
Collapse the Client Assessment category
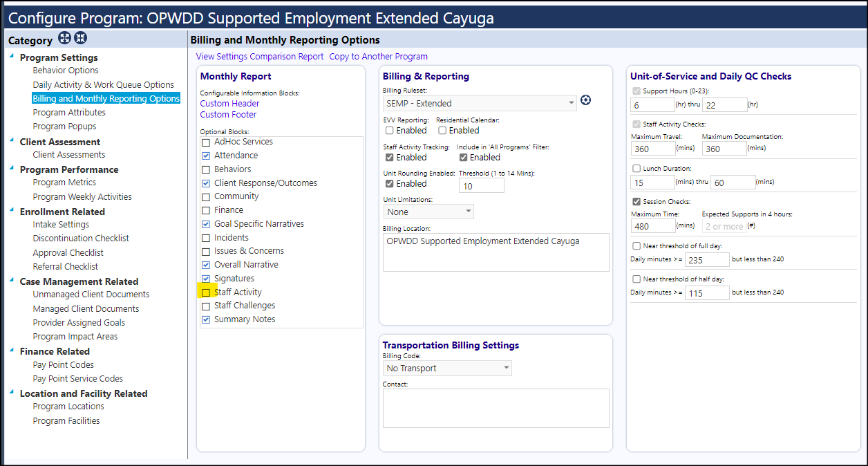pos(12,140)
